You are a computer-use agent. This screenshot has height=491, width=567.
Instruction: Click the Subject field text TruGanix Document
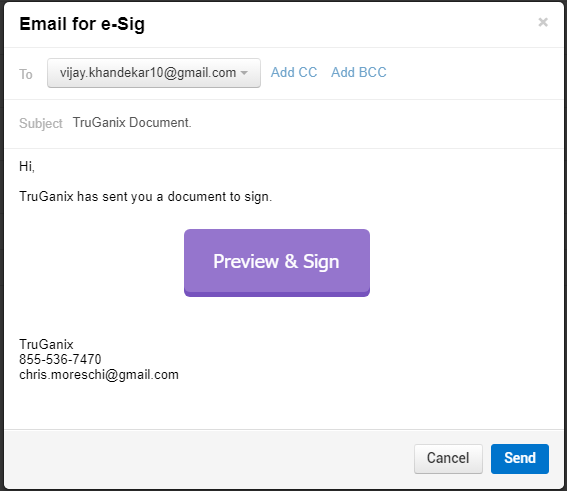coord(132,123)
